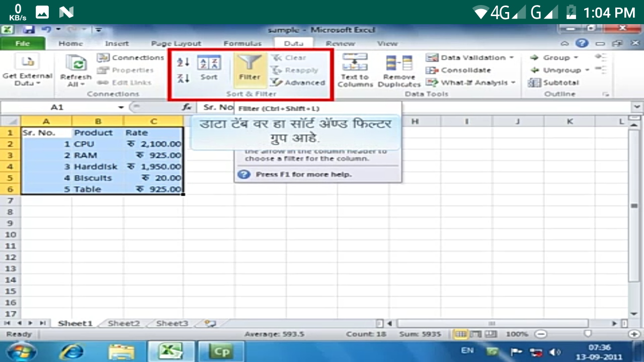Click cell containing "RAM"

click(x=98, y=155)
